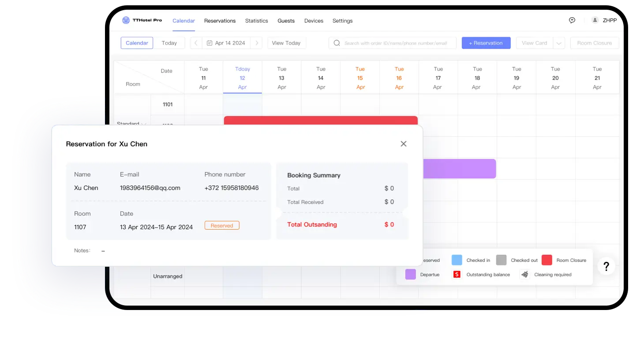Go to next date with right arrow

[257, 43]
